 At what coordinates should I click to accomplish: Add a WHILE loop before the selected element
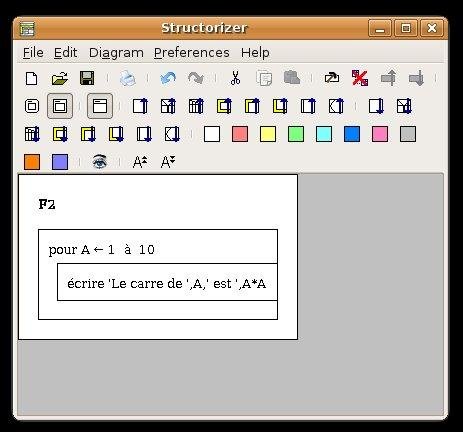click(252, 106)
